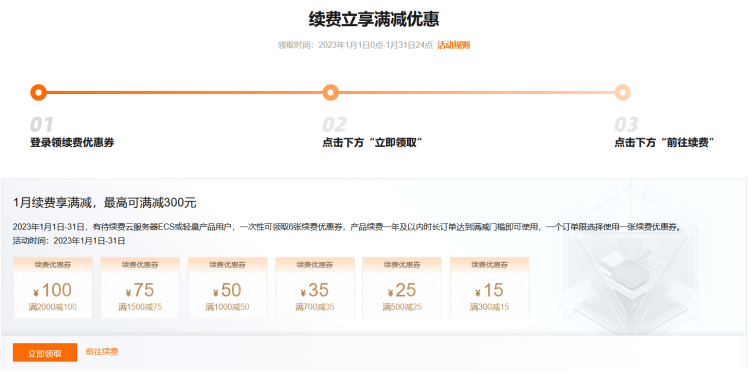
Task: Click the 满500减25 condition text
Action: pos(402,307)
